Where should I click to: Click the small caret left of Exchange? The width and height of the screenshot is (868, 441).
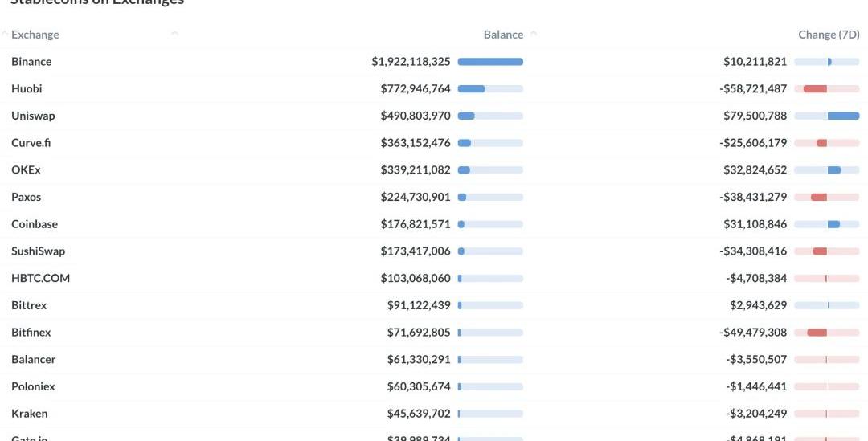click(x=5, y=34)
